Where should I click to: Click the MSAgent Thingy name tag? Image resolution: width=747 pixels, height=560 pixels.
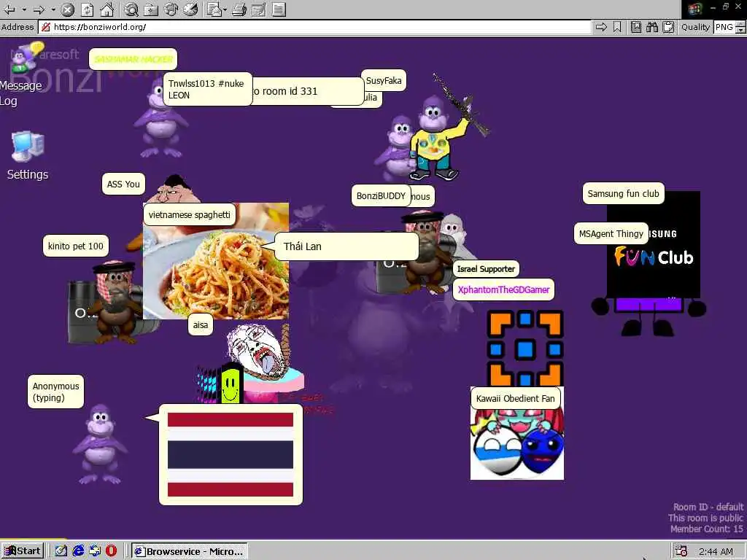pos(611,234)
